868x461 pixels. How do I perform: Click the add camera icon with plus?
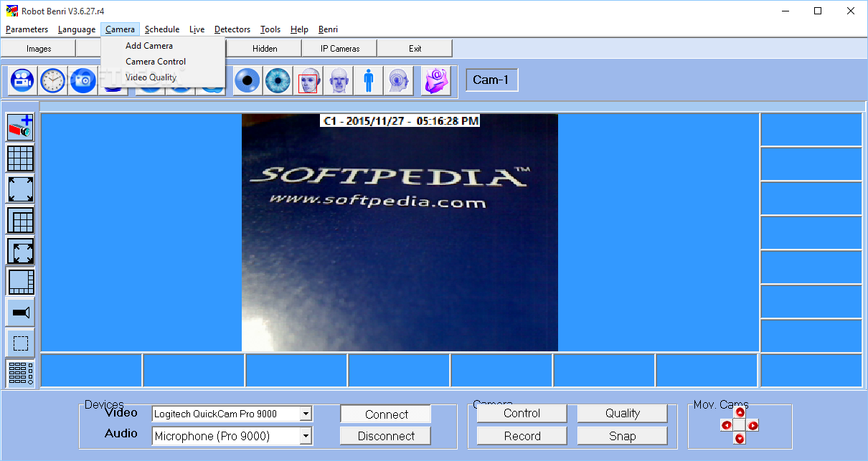pyautogui.click(x=21, y=128)
